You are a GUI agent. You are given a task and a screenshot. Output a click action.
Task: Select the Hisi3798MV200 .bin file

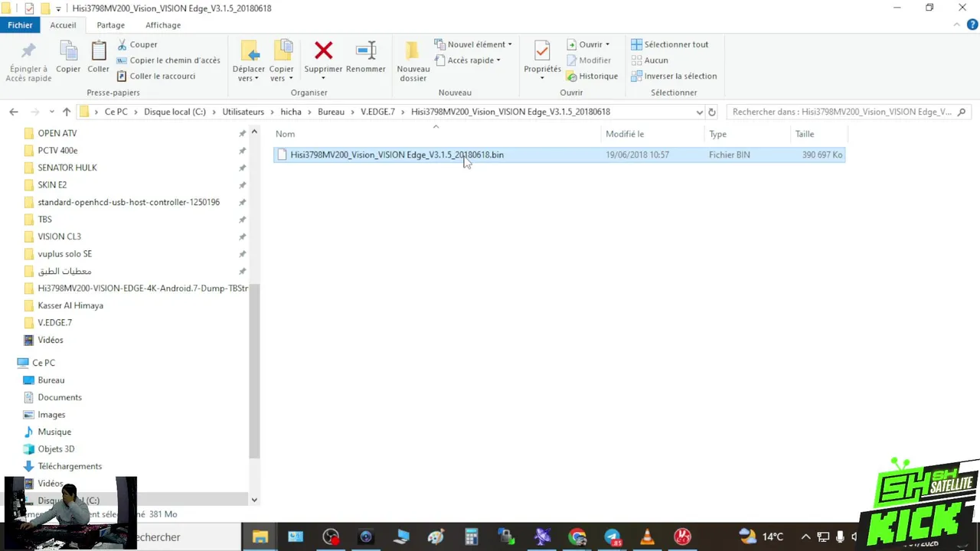coord(560,155)
